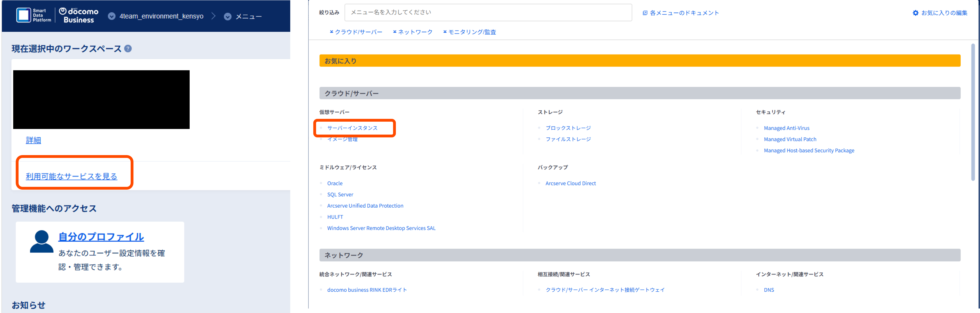Viewport: 980px width, 313px height.
Task: Open ファイルストレージ link
Action: click(x=568, y=139)
